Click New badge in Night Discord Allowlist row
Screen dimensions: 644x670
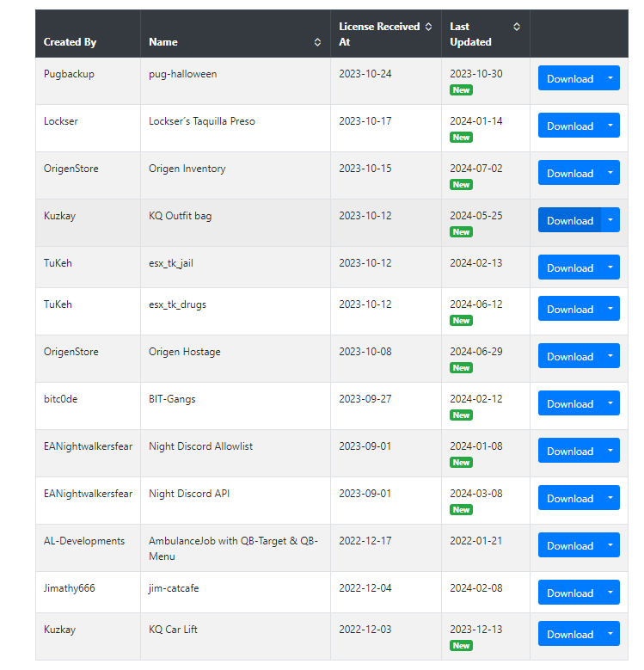point(461,463)
